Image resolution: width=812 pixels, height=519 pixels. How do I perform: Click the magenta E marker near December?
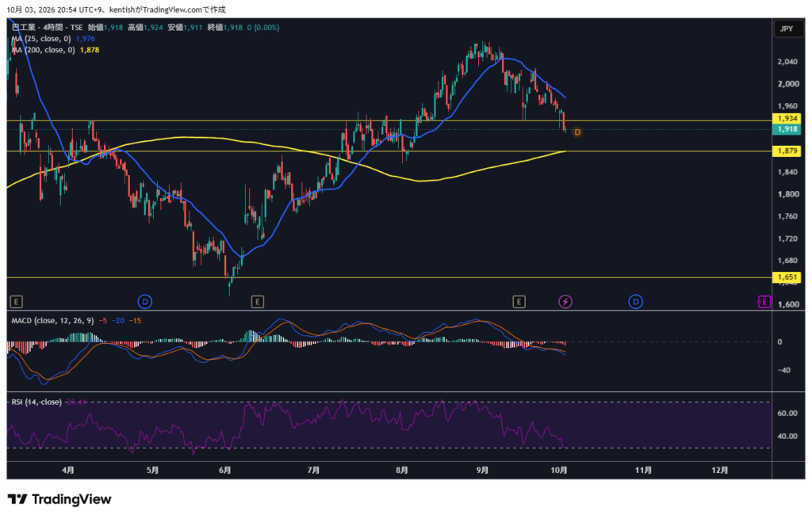click(764, 302)
